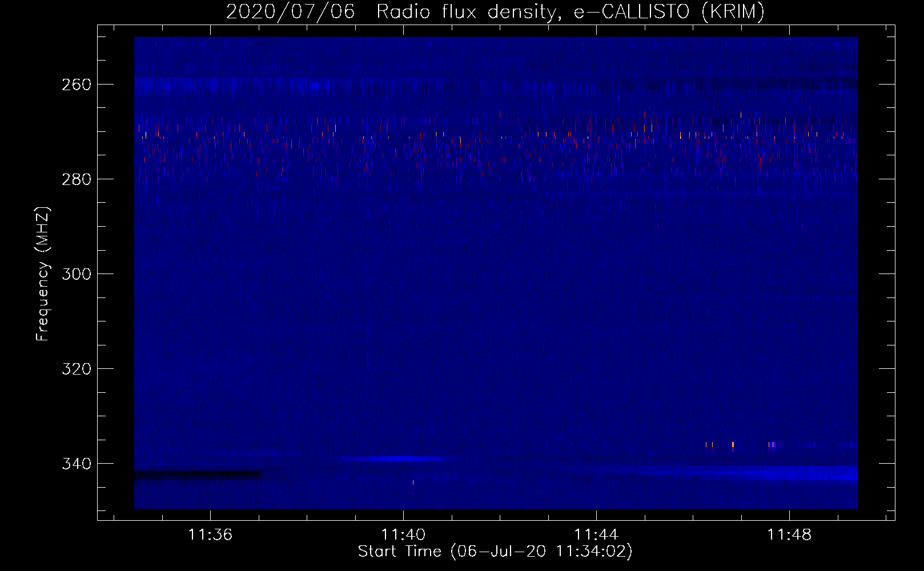The height and width of the screenshot is (571, 924).
Task: Click the 300 frequency tick label
Action: pos(76,274)
